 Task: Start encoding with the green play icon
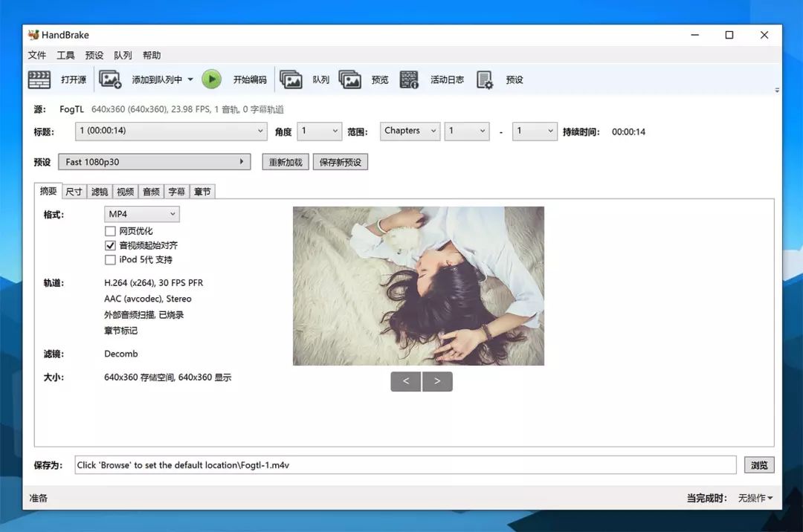212,79
